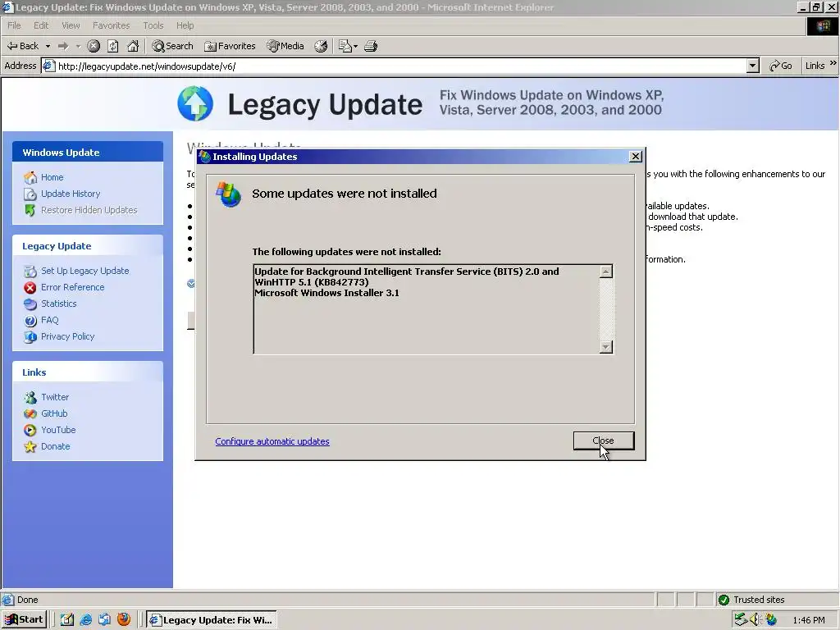
Task: Open the Media toolbar button
Action: 285,46
